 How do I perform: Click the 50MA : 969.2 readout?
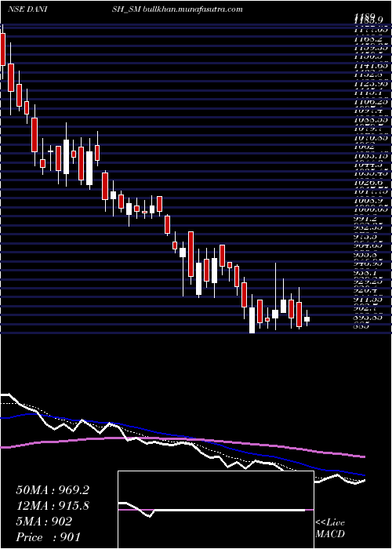53,490
